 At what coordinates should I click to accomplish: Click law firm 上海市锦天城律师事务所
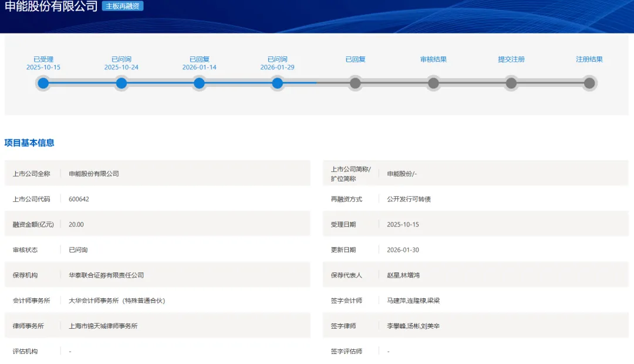click(x=103, y=326)
